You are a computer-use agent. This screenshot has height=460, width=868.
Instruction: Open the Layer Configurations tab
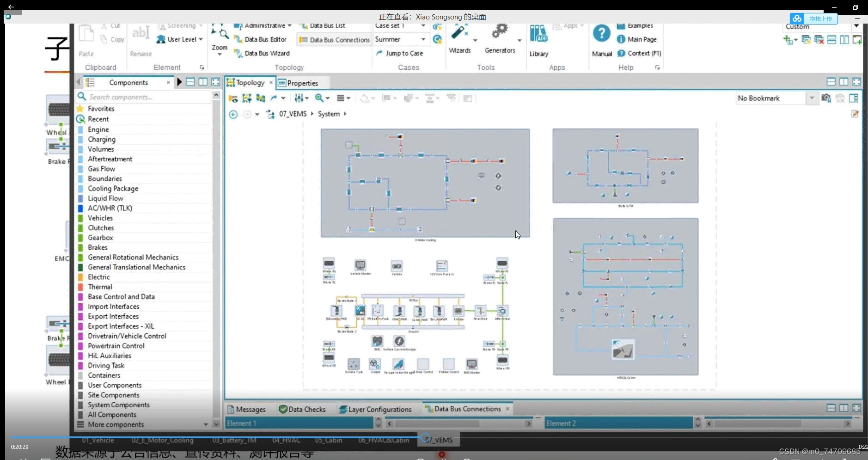point(375,409)
